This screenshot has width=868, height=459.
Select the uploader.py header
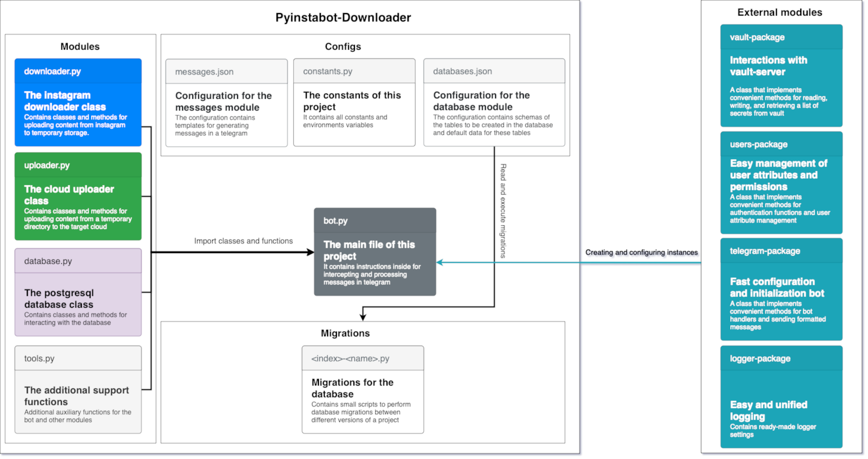pos(78,165)
